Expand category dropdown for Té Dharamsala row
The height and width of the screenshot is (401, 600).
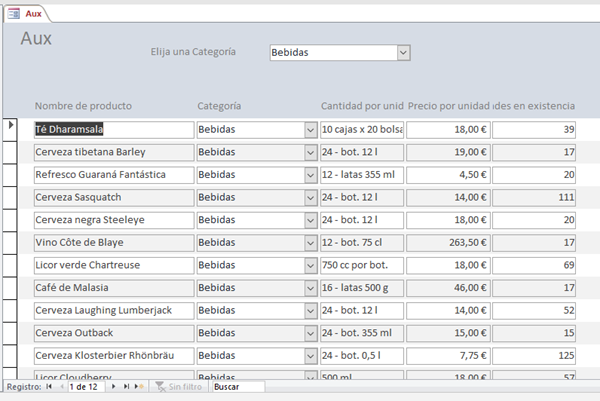point(310,130)
